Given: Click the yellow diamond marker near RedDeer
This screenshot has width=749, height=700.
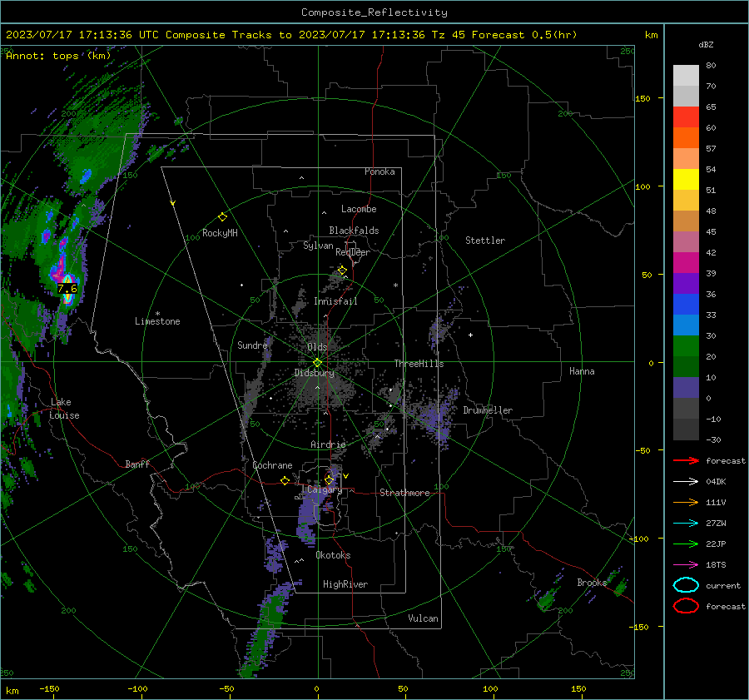Looking at the screenshot, I should click(342, 271).
